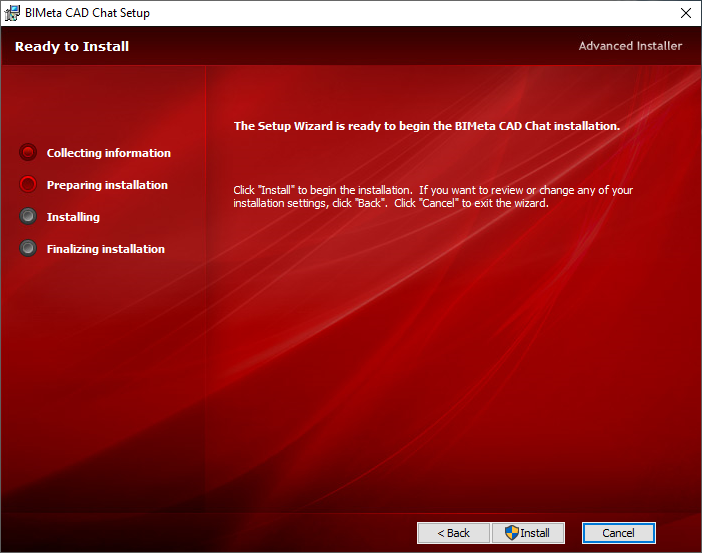The height and width of the screenshot is (553, 702).
Task: Click the 'Ready to Install' heading
Action: pyautogui.click(x=72, y=47)
